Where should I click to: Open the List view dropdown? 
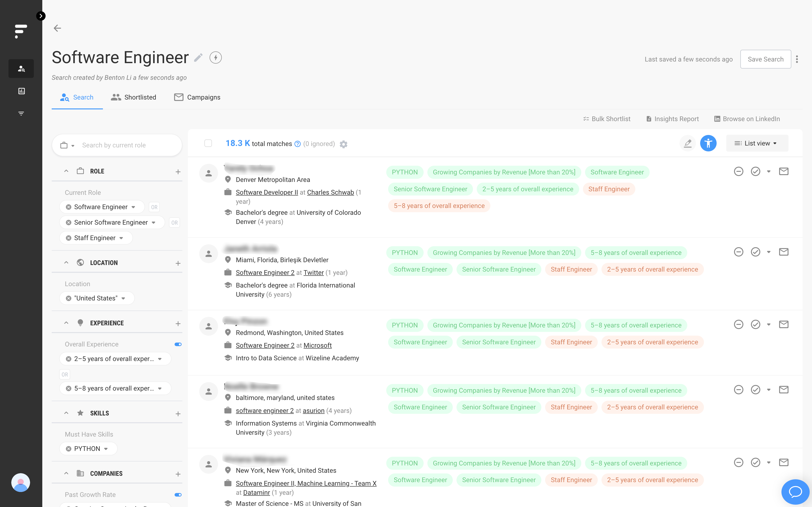(x=757, y=143)
